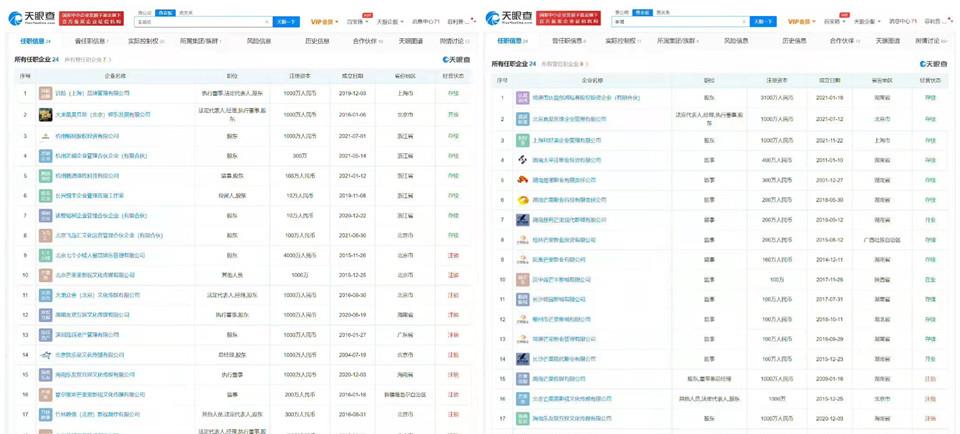Viewport: 960px width, 434px height.
Task: Click the blue 天眼一下 search button, right page
Action: pos(763,21)
